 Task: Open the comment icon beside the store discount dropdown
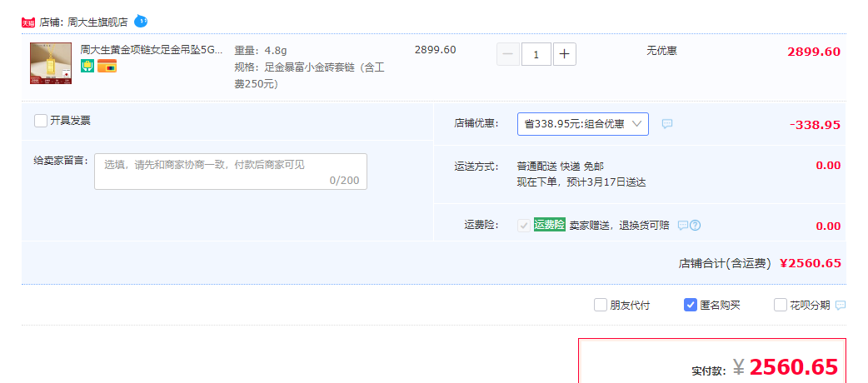pyautogui.click(x=667, y=124)
